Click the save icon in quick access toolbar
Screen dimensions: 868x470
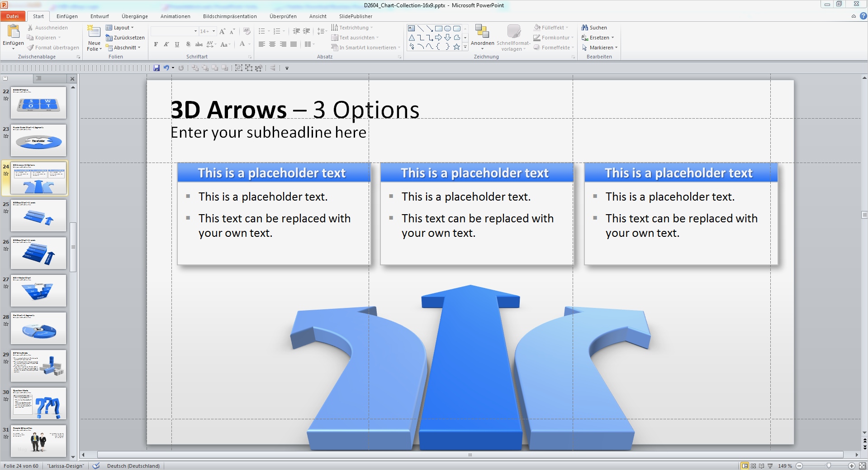157,68
